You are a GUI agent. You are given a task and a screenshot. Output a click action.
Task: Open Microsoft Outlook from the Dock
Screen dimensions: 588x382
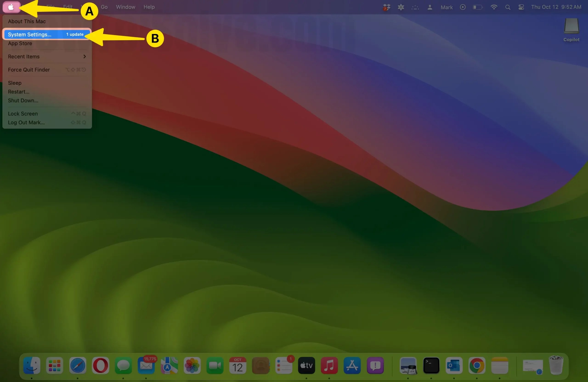(x=454, y=366)
